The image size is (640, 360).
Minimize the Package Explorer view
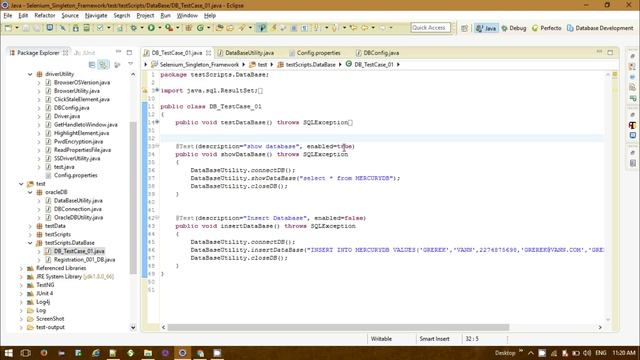coord(118,52)
